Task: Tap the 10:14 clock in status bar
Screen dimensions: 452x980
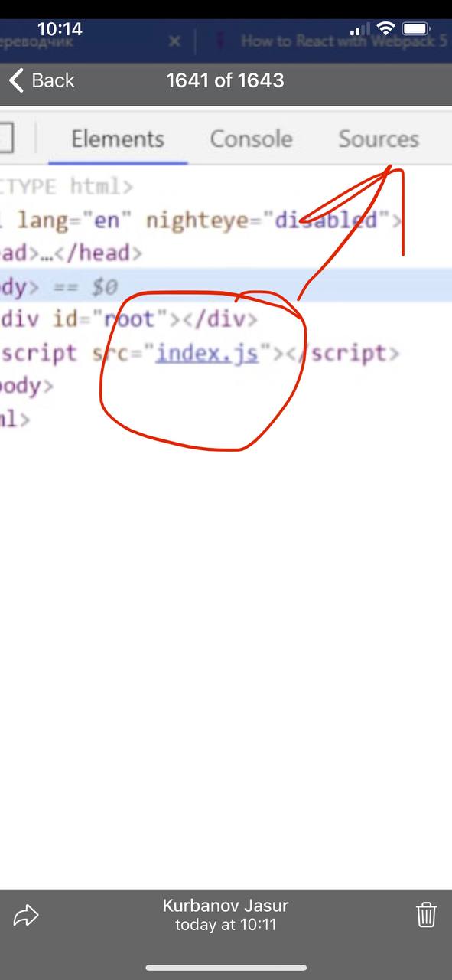Action: (x=60, y=28)
